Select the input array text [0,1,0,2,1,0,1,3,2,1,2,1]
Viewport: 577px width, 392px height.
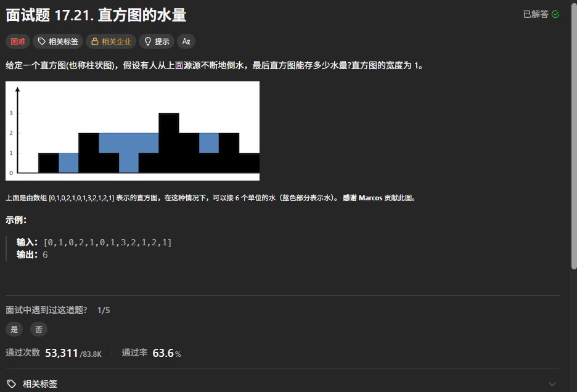107,243
